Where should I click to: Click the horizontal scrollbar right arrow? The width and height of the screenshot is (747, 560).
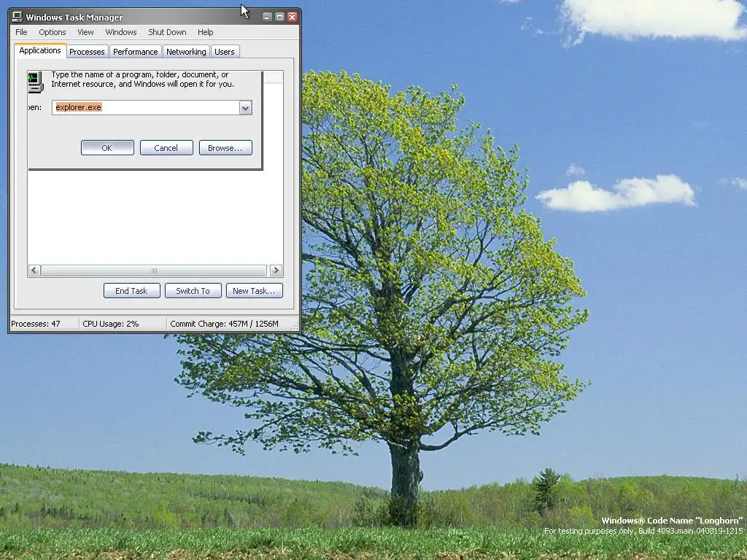pos(276,271)
